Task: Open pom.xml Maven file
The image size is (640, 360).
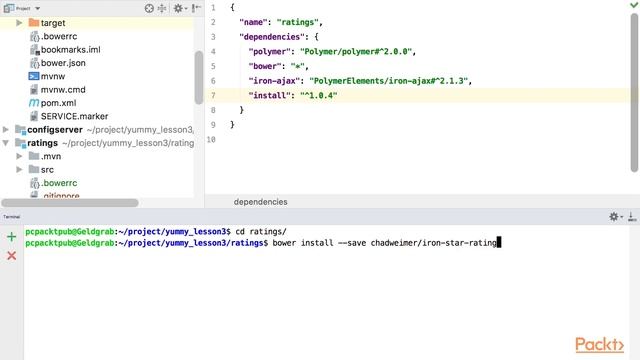Action: tap(58, 103)
